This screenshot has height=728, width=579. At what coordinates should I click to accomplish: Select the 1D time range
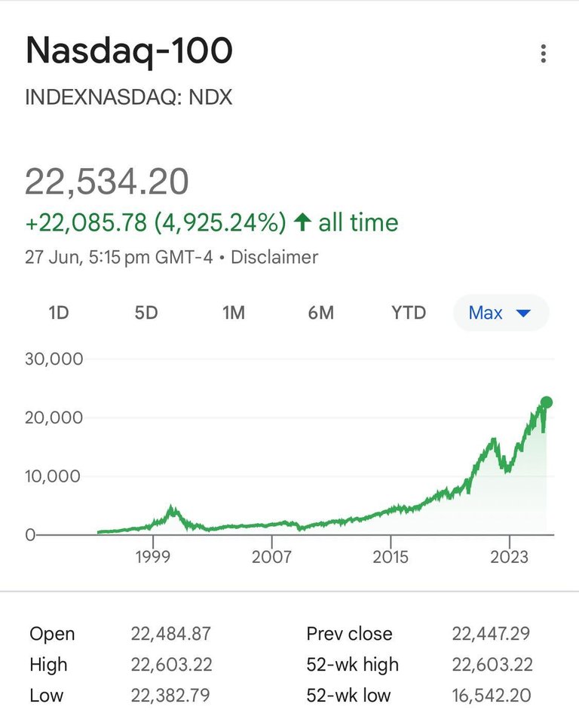pyautogui.click(x=59, y=313)
